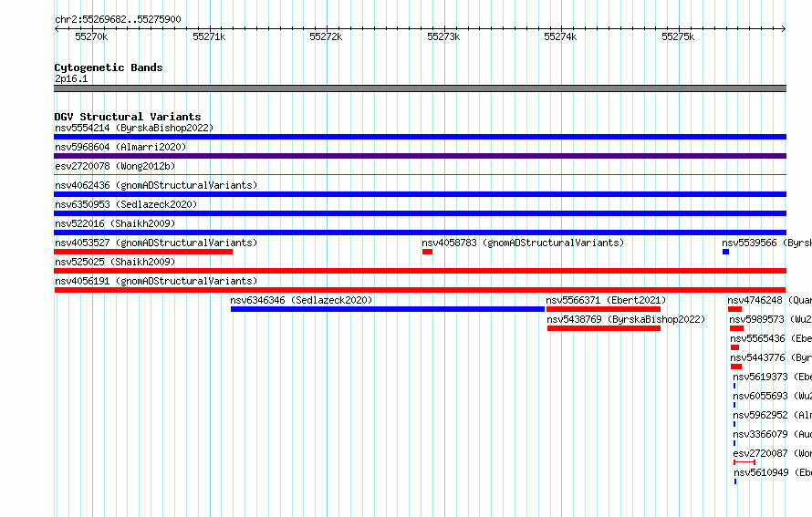Open the nsv6055693 variant label

pyautogui.click(x=772, y=396)
